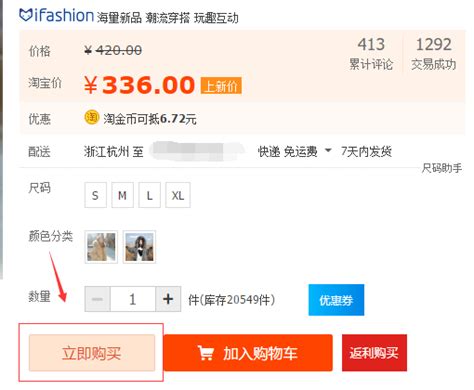Decrease quantity with the minus button
This screenshot has height=390, width=474.
[97, 299]
